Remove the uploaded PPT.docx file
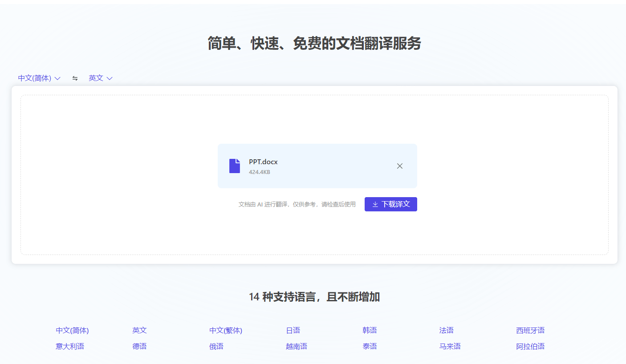 point(399,166)
